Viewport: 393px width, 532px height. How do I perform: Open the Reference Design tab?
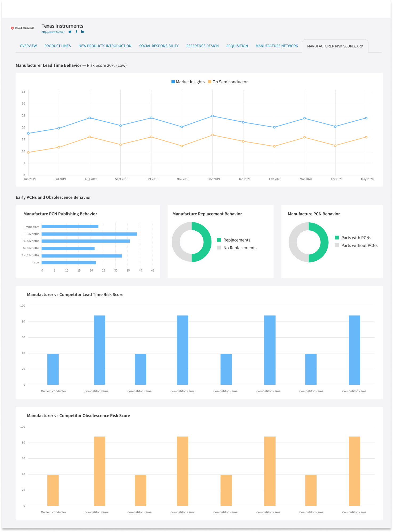pyautogui.click(x=202, y=46)
